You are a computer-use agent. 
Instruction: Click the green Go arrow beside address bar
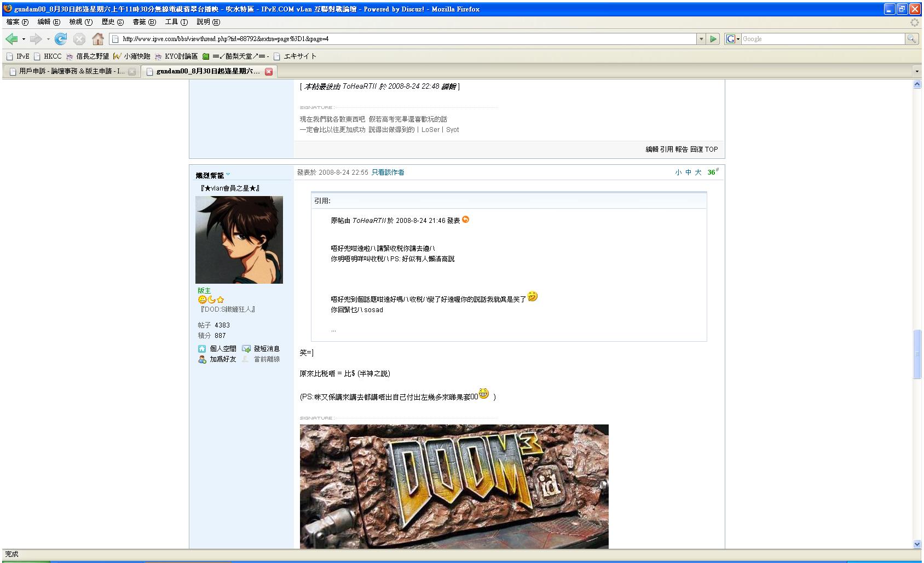[713, 39]
